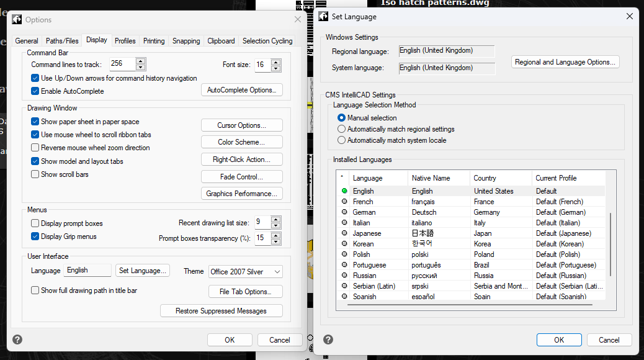Open Right-Click Action settings
Image resolution: width=644 pixels, height=360 pixels.
pos(242,160)
